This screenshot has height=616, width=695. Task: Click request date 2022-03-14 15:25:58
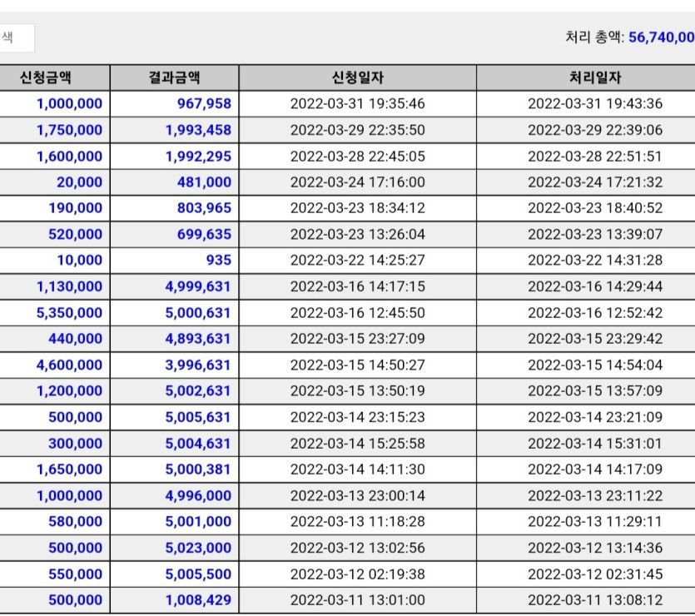[358, 444]
